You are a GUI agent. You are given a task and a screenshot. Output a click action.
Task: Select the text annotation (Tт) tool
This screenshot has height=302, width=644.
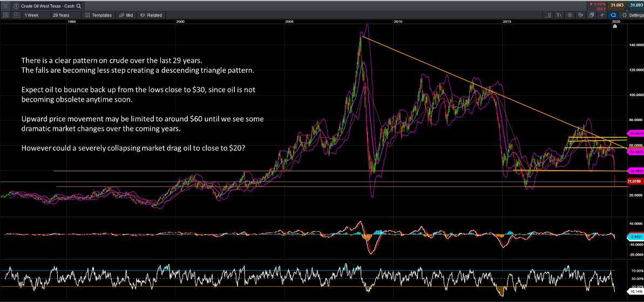pos(559,15)
